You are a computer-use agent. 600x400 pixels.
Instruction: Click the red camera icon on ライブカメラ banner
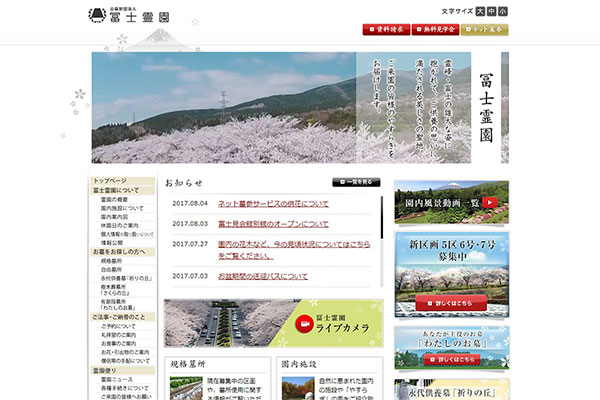click(x=305, y=324)
